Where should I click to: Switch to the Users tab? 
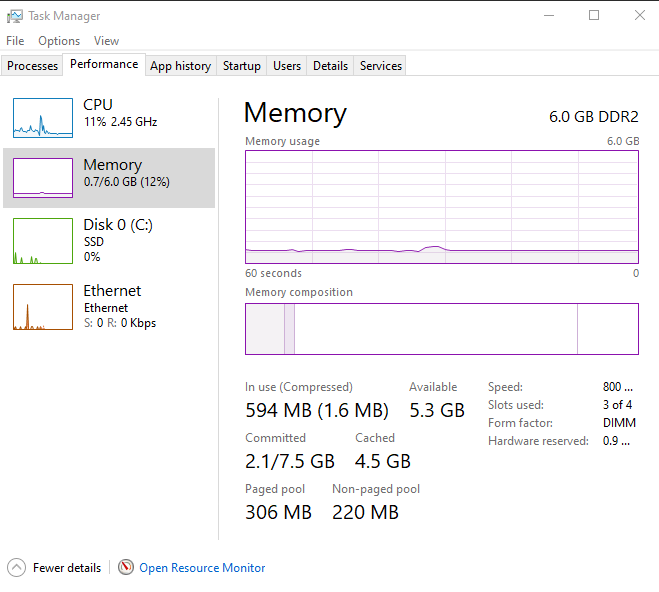287,66
